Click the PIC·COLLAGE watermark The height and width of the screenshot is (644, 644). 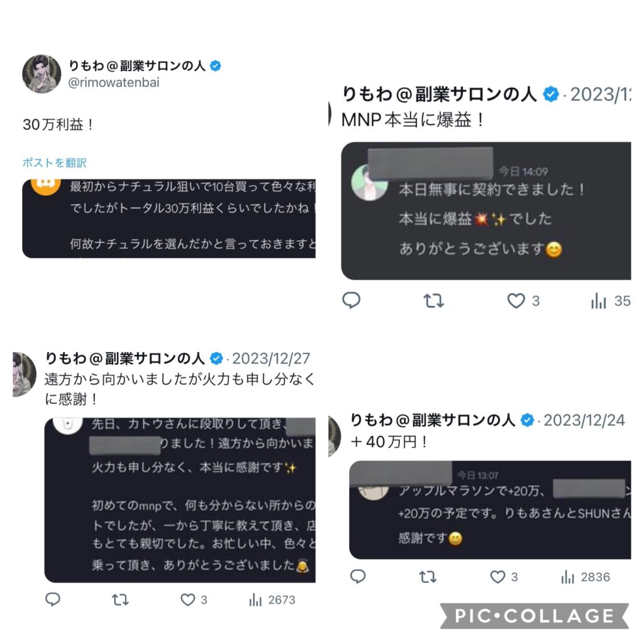[535, 616]
